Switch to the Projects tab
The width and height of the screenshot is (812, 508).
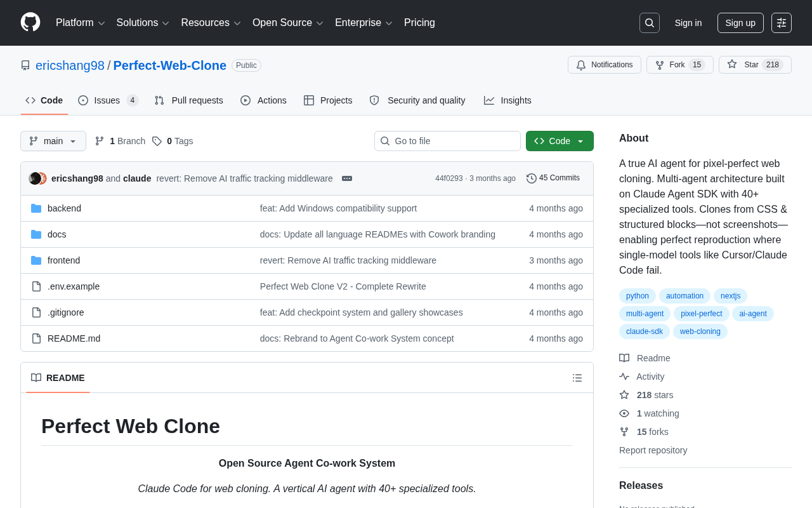pyautogui.click(x=328, y=100)
